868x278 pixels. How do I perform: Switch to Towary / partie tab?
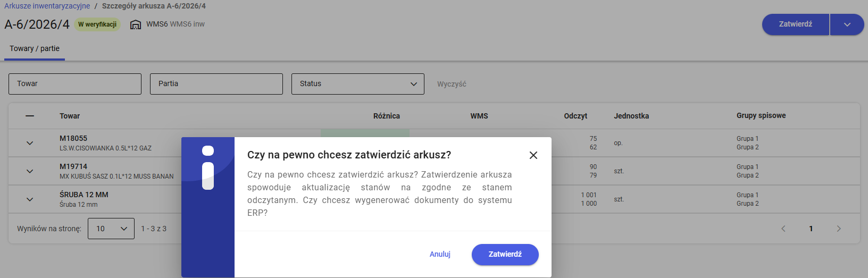[35, 48]
